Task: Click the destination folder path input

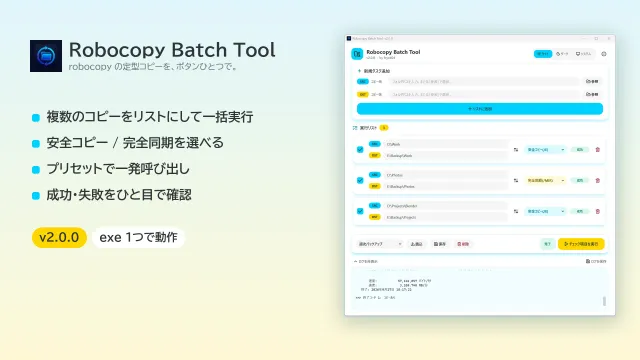Action: pos(483,94)
